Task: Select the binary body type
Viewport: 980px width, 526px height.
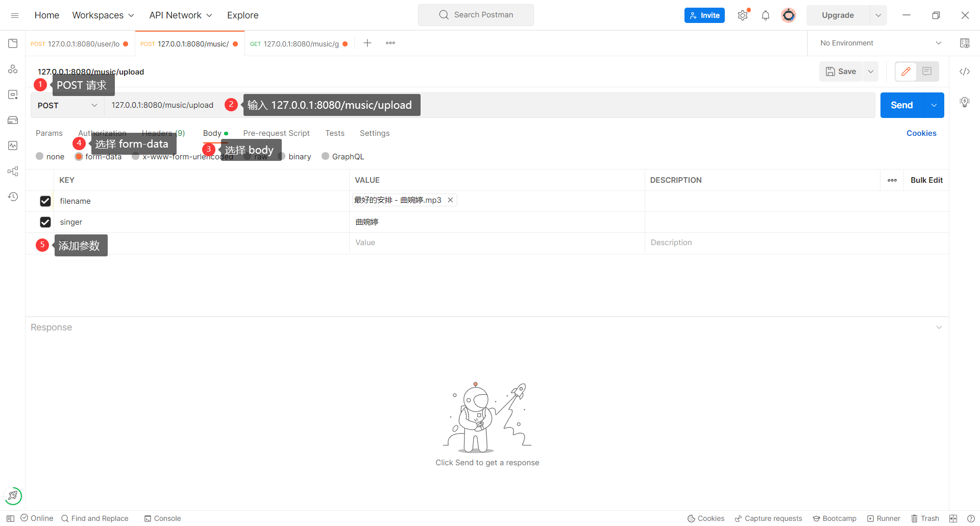Action: [281, 156]
